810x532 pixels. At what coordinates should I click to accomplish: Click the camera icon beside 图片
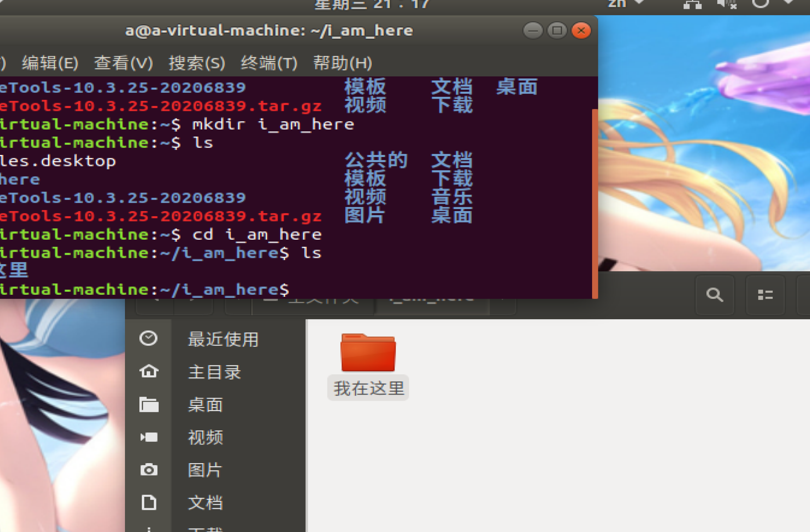[x=149, y=470]
